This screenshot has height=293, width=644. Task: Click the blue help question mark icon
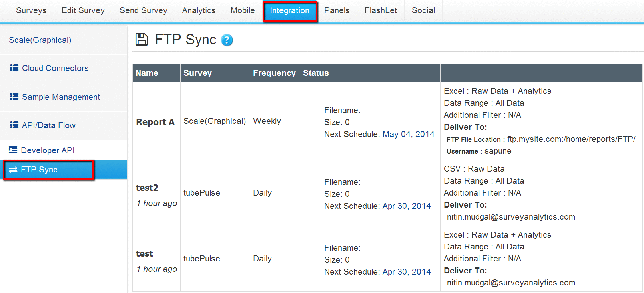pos(227,40)
